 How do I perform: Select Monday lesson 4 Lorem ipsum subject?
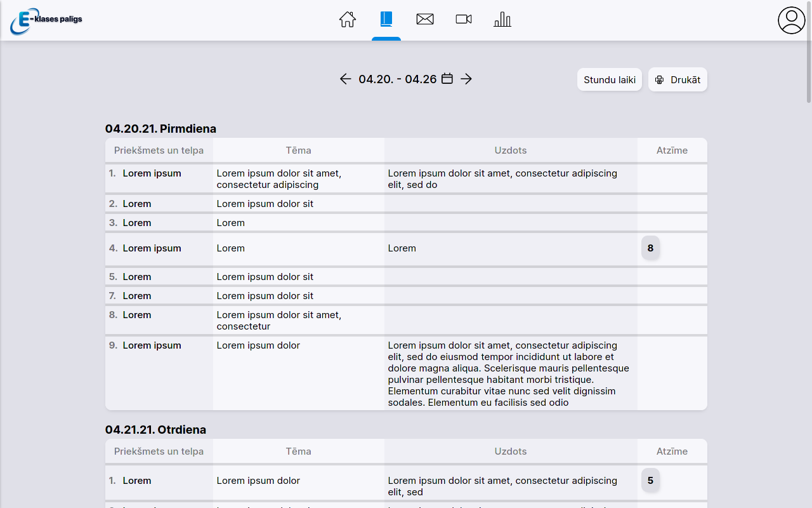[152, 248]
